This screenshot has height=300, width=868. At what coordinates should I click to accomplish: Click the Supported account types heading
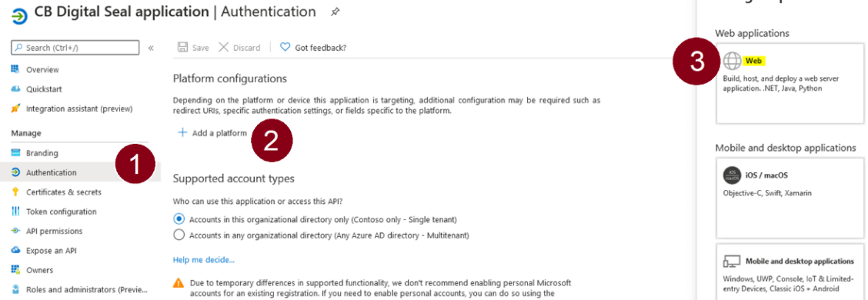pos(234,178)
